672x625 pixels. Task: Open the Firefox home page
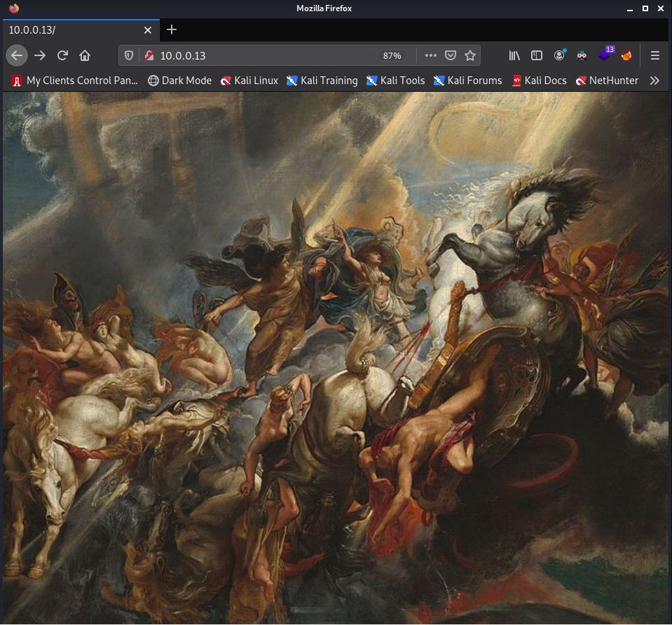85,56
